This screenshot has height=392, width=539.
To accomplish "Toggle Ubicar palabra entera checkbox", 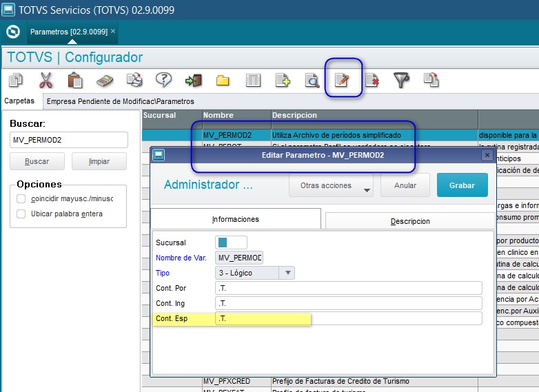I will click(21, 214).
